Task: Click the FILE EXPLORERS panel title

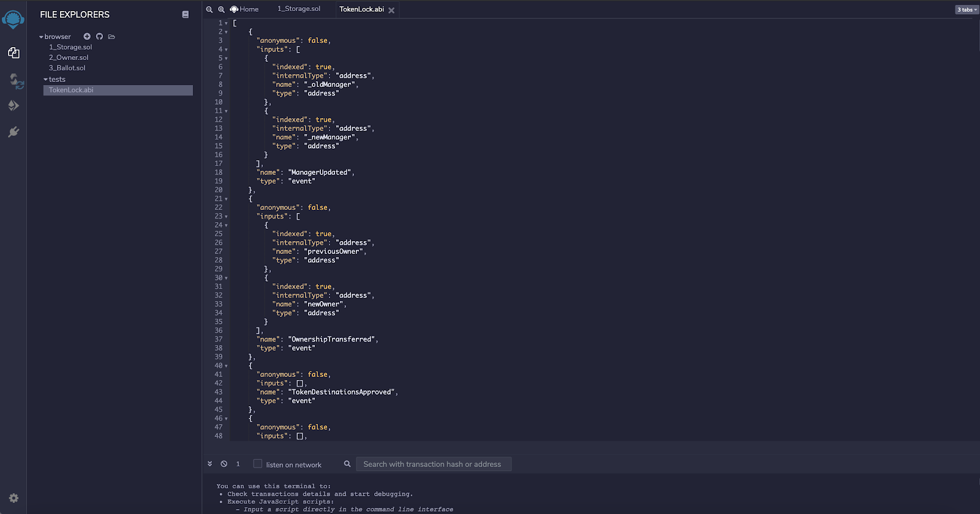Action: [x=75, y=15]
